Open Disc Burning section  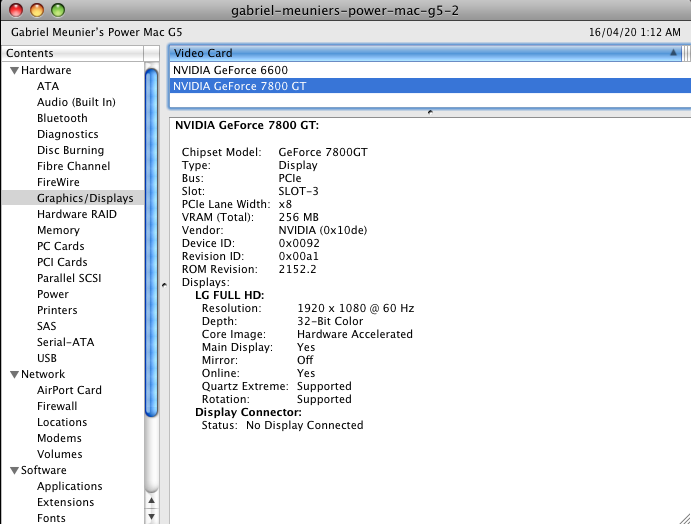point(71,150)
